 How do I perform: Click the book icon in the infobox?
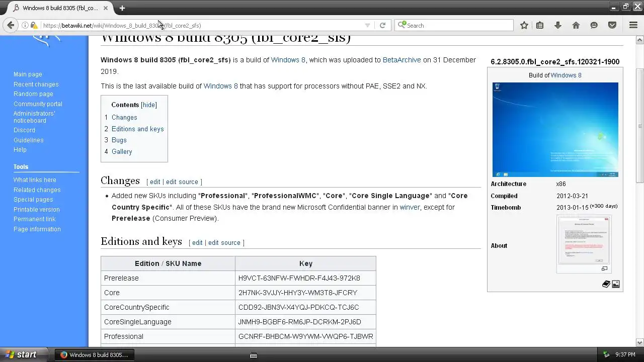tap(606, 284)
